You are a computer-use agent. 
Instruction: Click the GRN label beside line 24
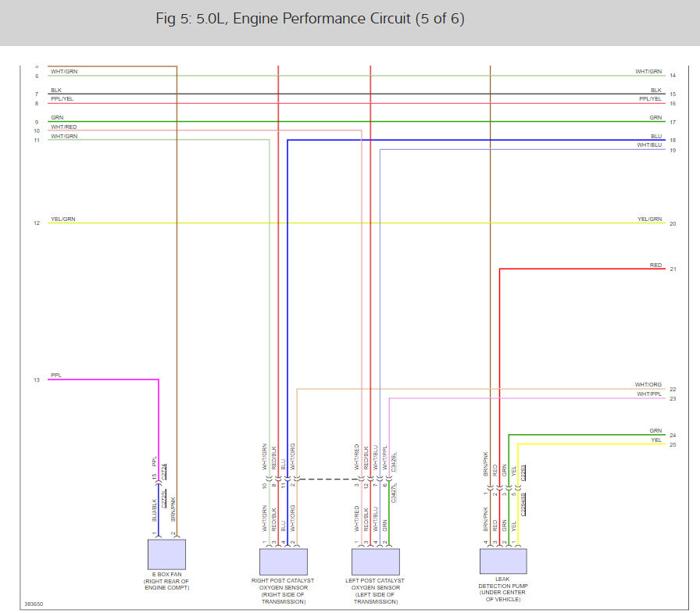coord(655,430)
